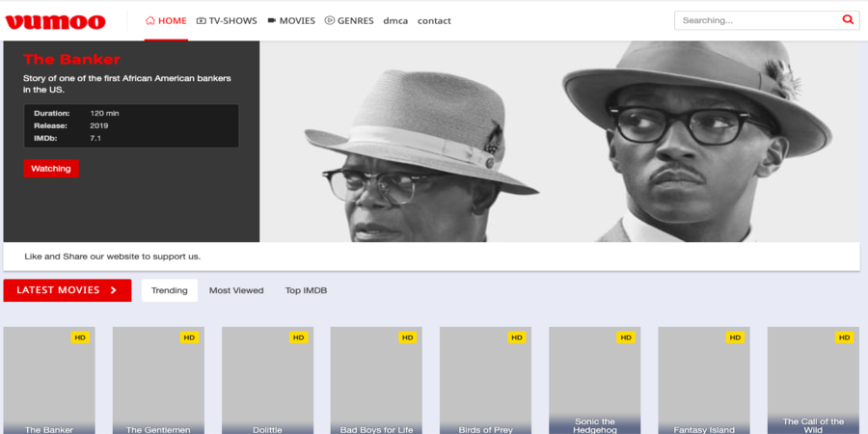Click the HD badge on Birds of Prey
The width and height of the screenshot is (868, 434).
pos(517,338)
